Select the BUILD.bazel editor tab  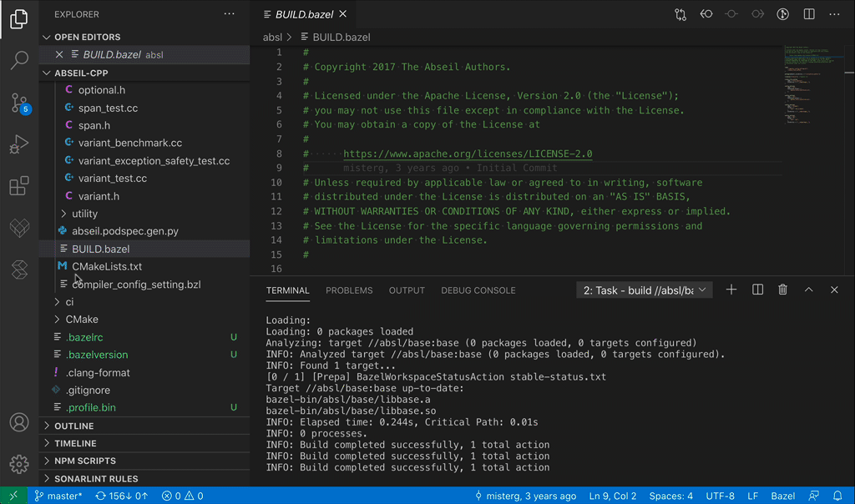click(x=304, y=15)
